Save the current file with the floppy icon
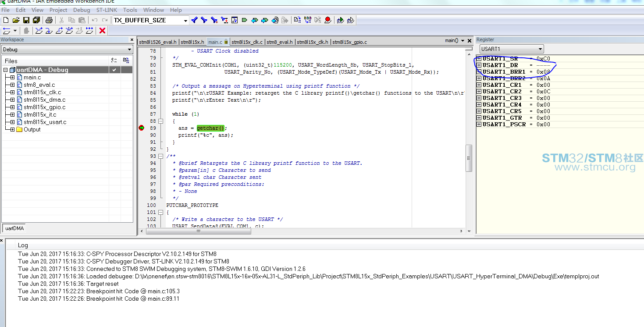 pos(26,20)
